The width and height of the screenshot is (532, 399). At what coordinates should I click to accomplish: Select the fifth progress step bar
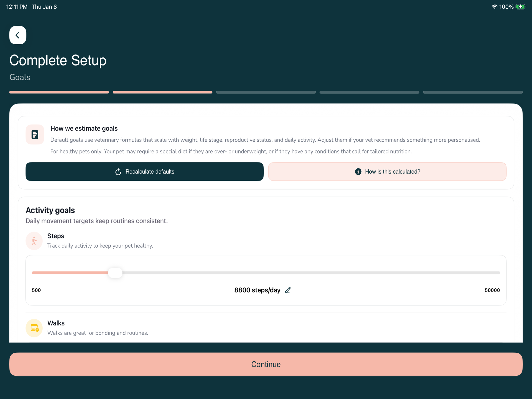coord(473,92)
